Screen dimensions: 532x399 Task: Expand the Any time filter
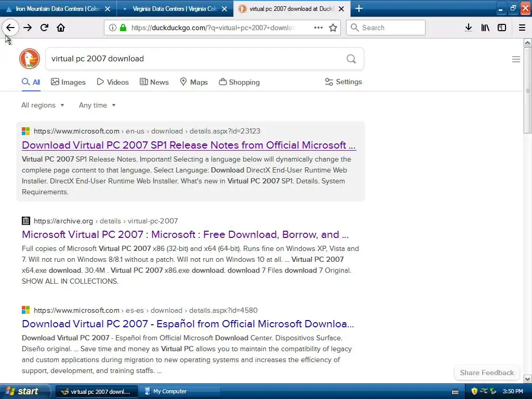[97, 105]
